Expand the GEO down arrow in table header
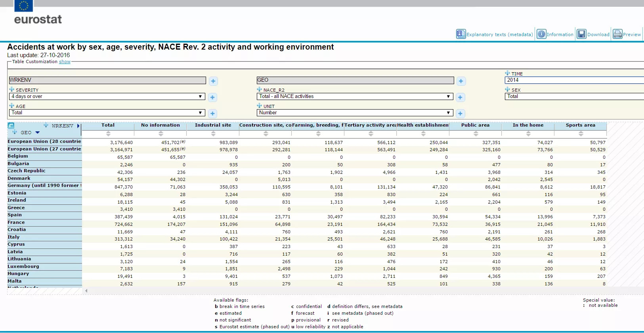644x333 pixels. click(x=38, y=133)
